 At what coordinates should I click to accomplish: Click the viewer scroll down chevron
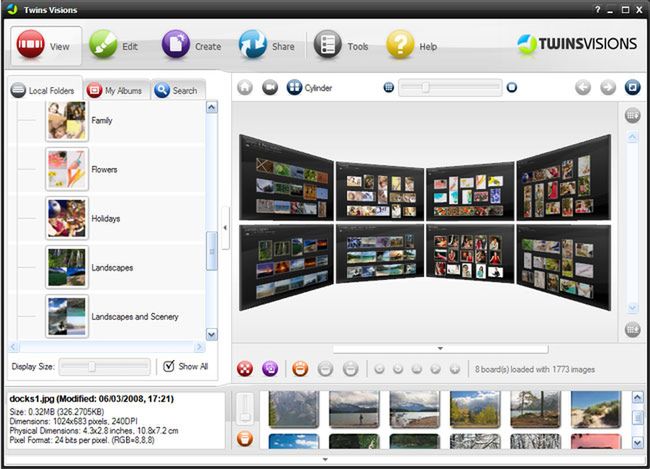tap(633, 308)
